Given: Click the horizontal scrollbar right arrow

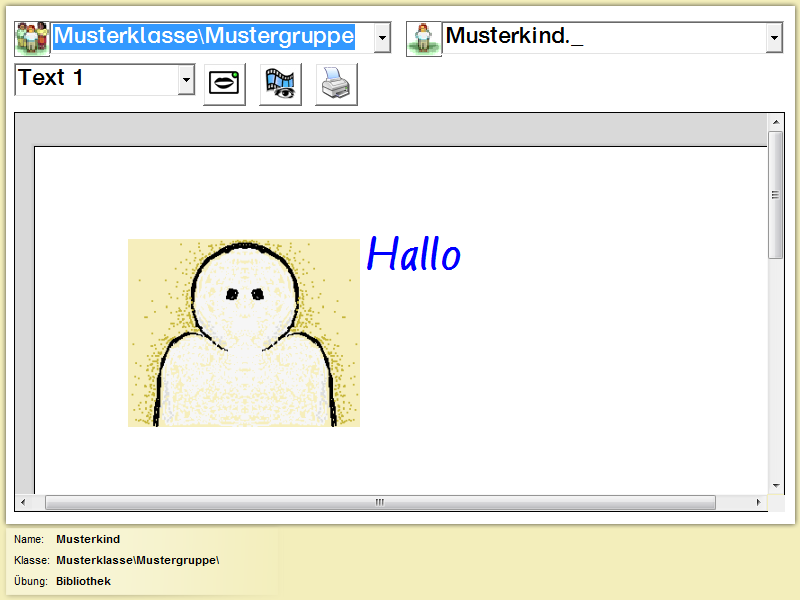Looking at the screenshot, I should tap(759, 502).
